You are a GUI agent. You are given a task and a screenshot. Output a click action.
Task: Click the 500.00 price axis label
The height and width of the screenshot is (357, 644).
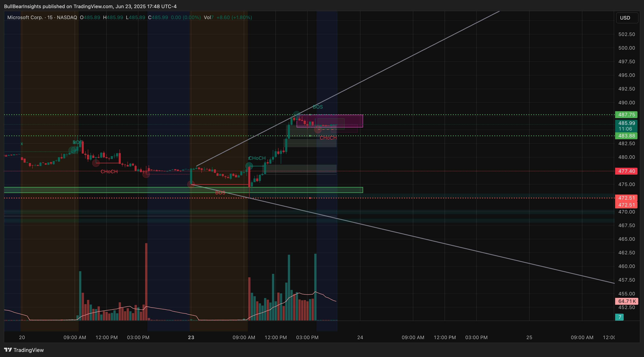[x=627, y=48]
